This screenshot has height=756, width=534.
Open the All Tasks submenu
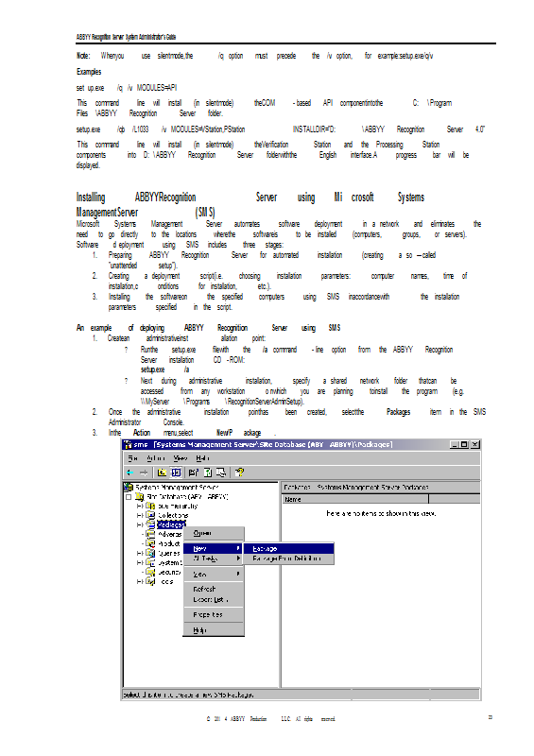point(214,558)
